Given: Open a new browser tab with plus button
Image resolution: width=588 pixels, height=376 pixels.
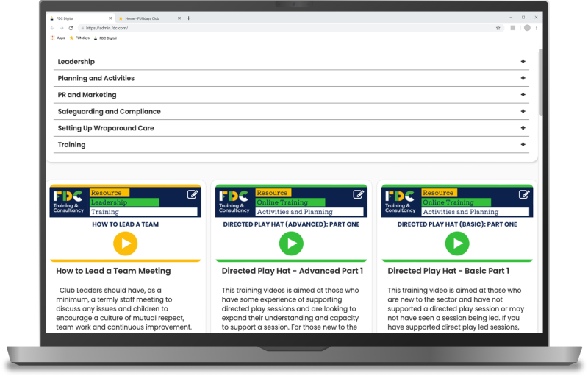Looking at the screenshot, I should [188, 18].
